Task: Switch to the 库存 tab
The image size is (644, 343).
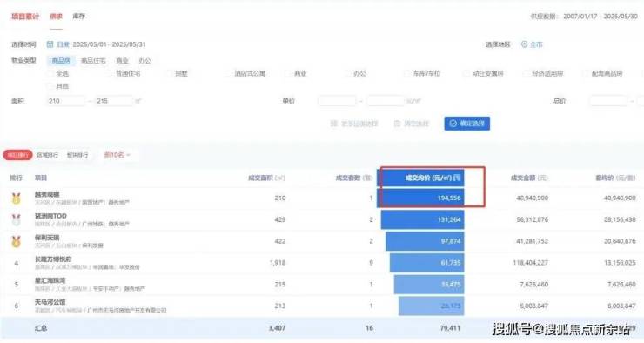Action: coord(78,17)
